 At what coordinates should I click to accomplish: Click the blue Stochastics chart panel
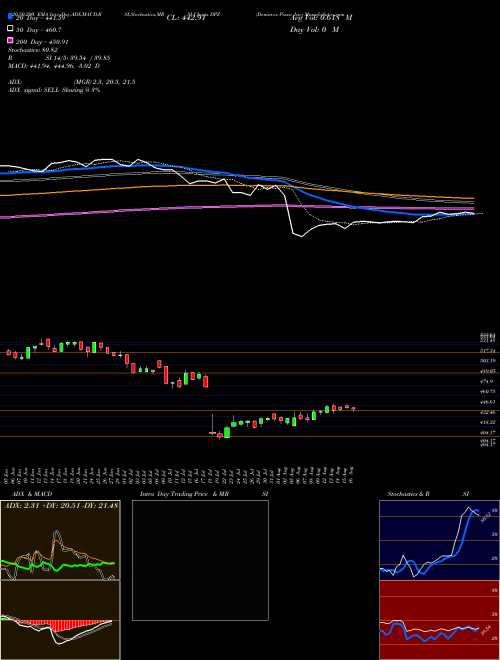tap(439, 540)
